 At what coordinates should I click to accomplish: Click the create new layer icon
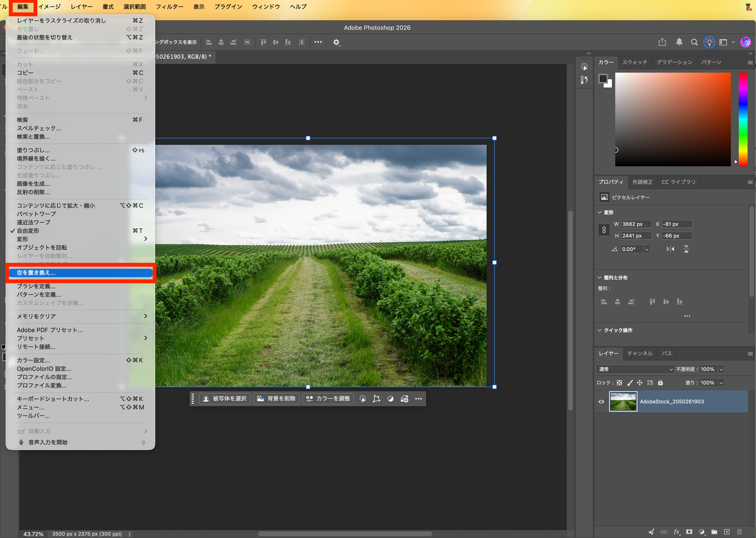point(727,532)
